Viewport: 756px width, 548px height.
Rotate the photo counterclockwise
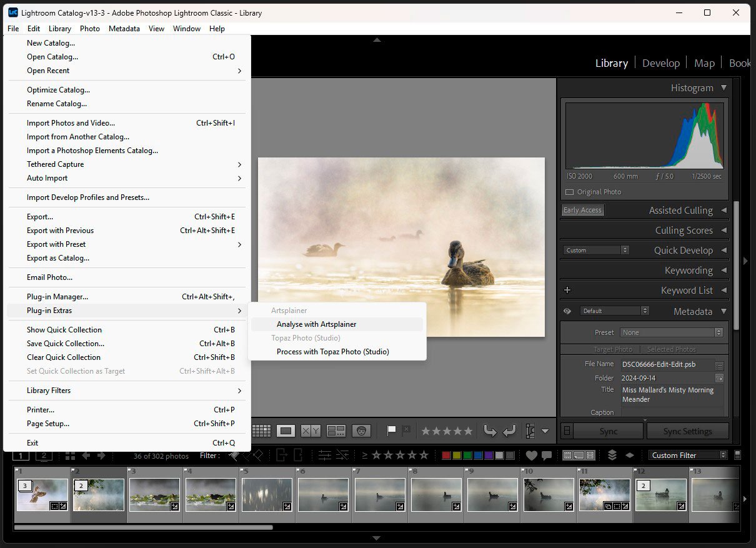[x=490, y=431]
